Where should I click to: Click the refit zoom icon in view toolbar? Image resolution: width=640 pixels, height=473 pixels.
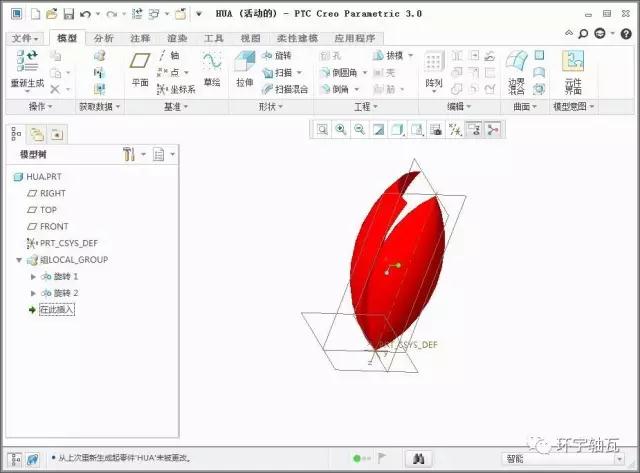[323, 129]
